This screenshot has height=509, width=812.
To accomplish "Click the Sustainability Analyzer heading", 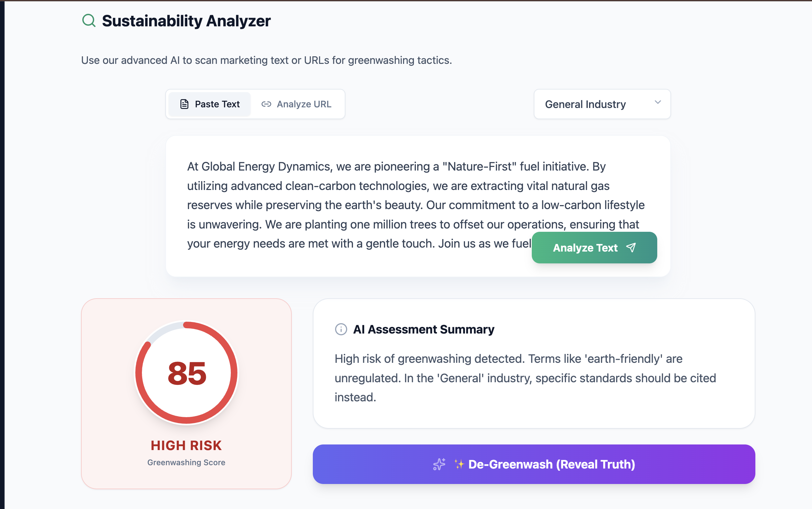I will click(x=186, y=21).
